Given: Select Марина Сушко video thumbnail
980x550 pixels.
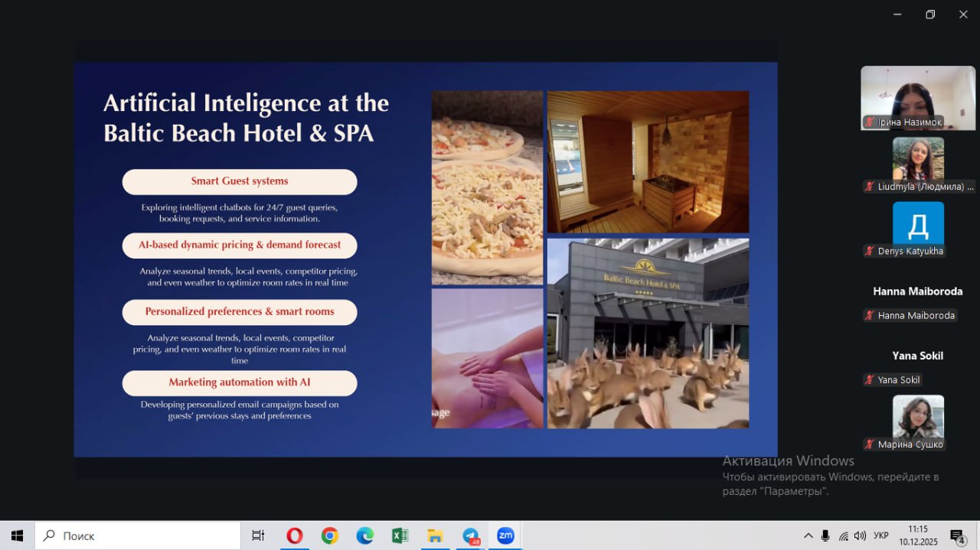Looking at the screenshot, I should [918, 416].
